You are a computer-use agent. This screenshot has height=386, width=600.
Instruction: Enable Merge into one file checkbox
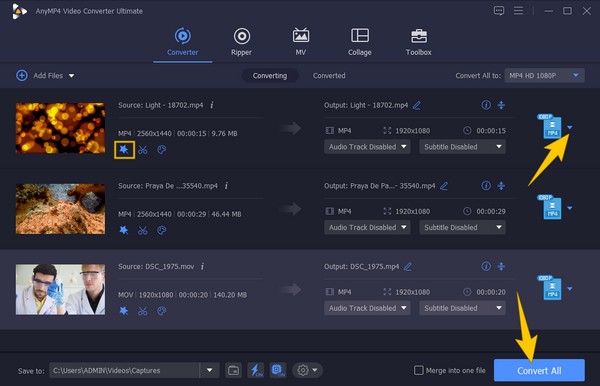pyautogui.click(x=419, y=370)
